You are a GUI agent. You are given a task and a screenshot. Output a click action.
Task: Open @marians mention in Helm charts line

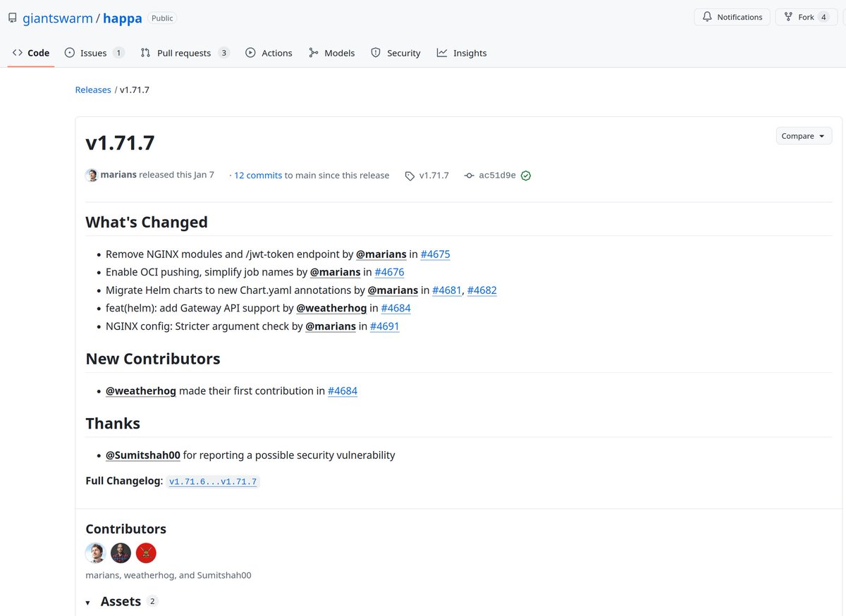click(x=393, y=290)
